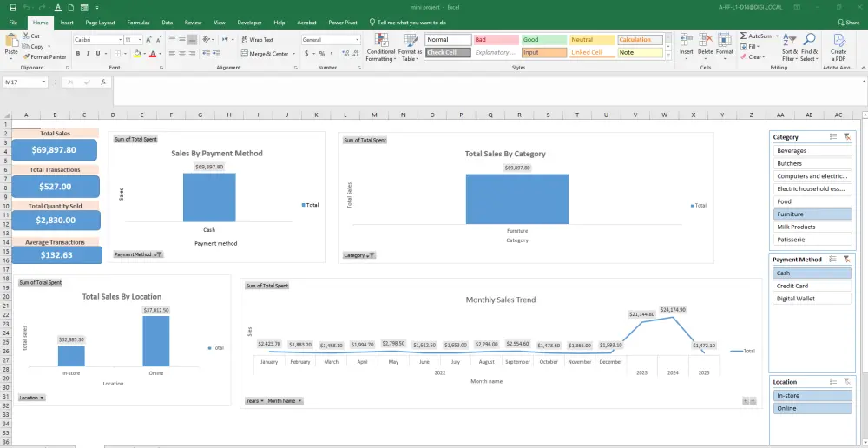
Task: Click the Paste clipboard icon
Action: point(11,42)
